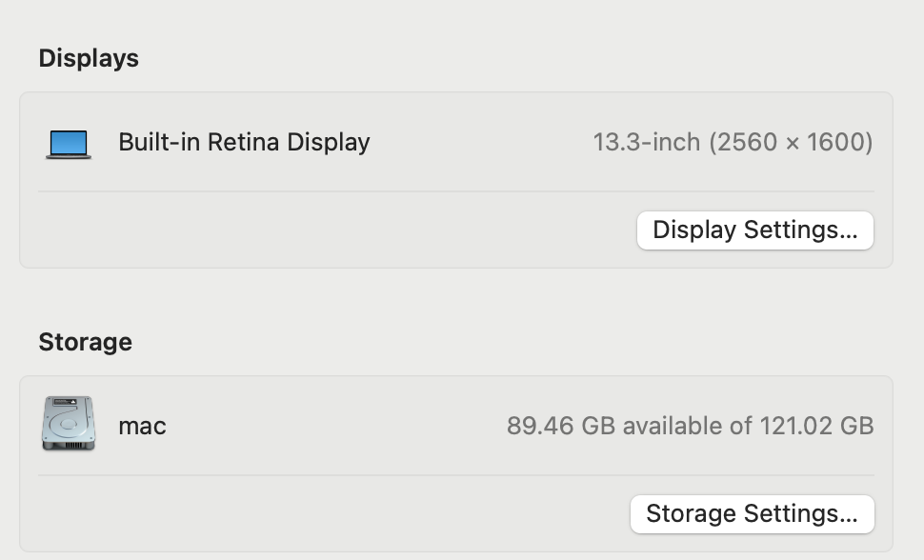This screenshot has height=560, width=924.
Task: Click the Storage section heading
Action: point(85,342)
